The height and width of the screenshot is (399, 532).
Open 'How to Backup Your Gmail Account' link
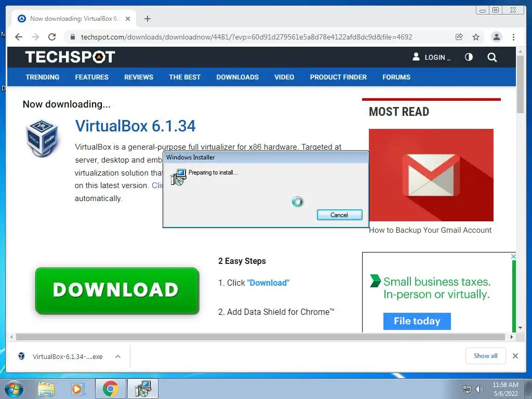coord(430,230)
